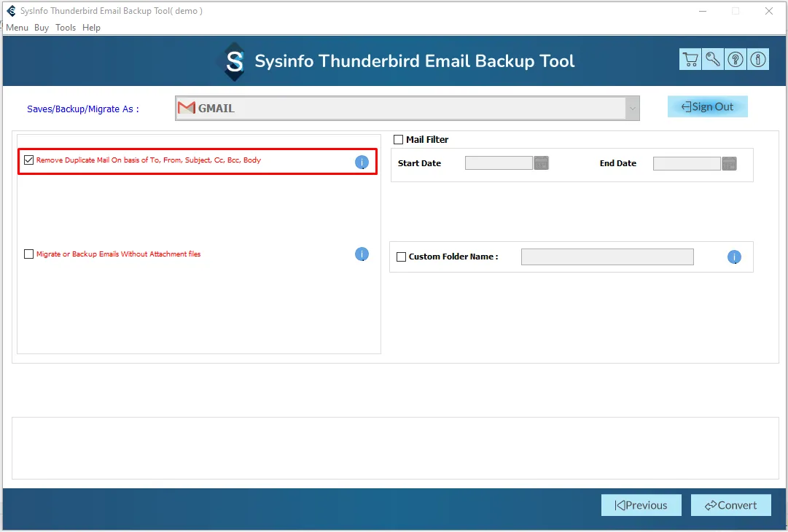Open the shopping cart buy icon

tap(690, 59)
